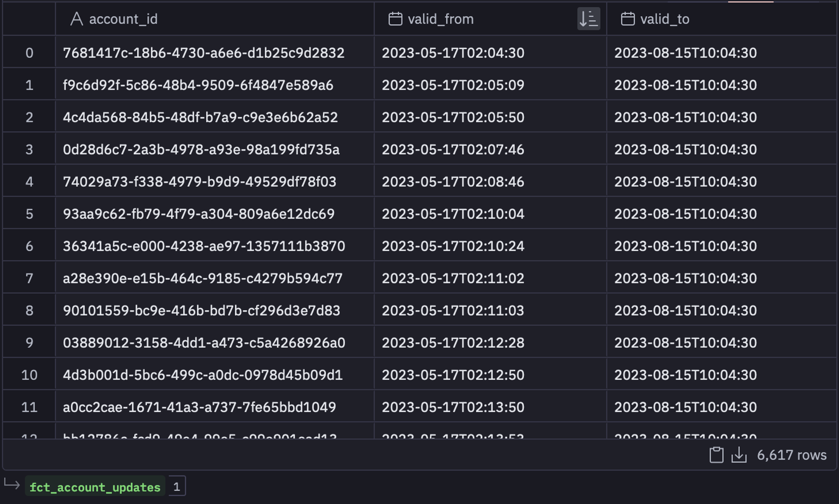Click account id starting with f9c6d92f
Image resolution: width=839 pixels, height=504 pixels.
point(198,85)
